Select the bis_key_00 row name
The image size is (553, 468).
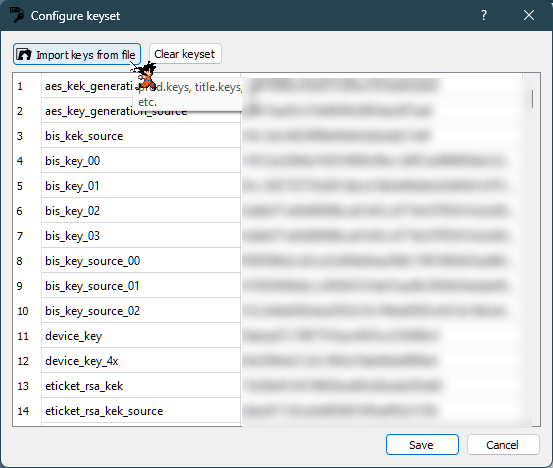point(141,161)
